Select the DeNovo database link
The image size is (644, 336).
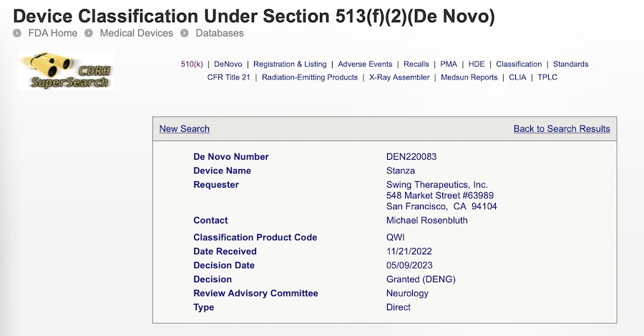[x=228, y=64]
